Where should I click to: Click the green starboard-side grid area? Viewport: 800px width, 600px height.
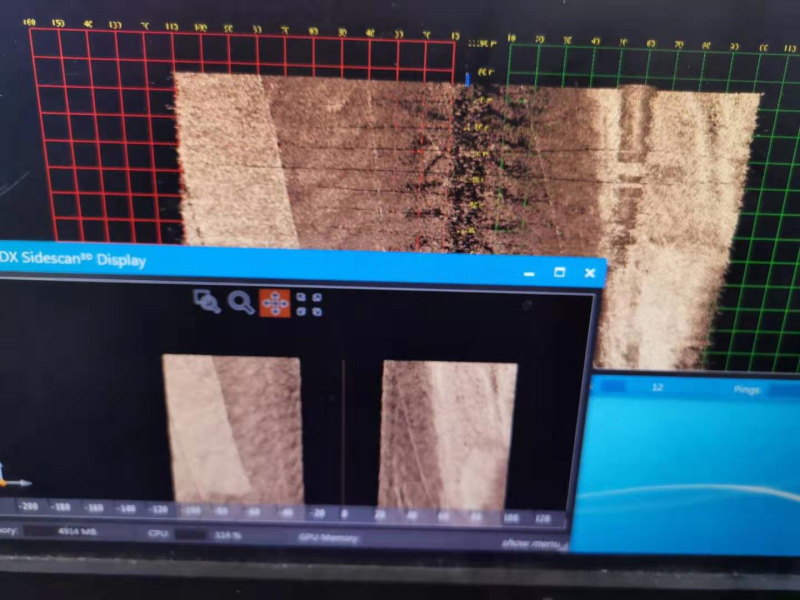pos(770,200)
